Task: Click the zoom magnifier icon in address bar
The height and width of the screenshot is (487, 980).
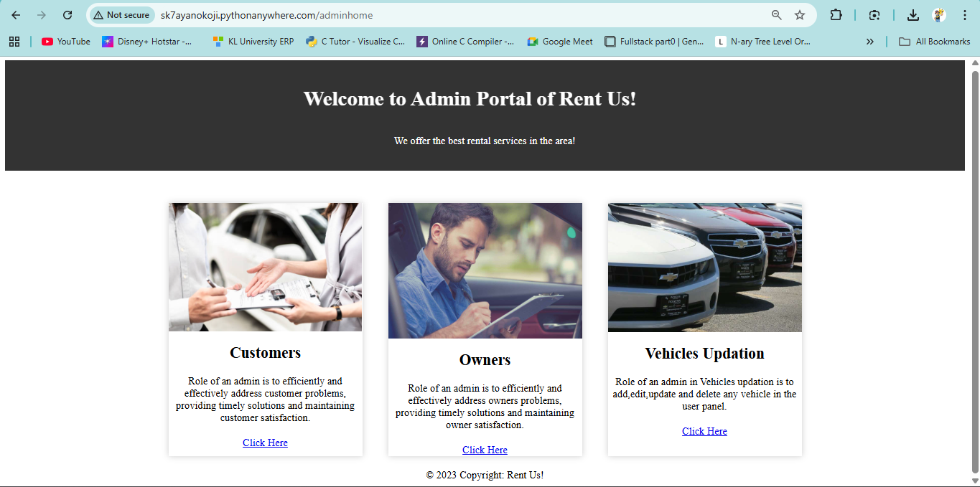Action: pos(777,15)
